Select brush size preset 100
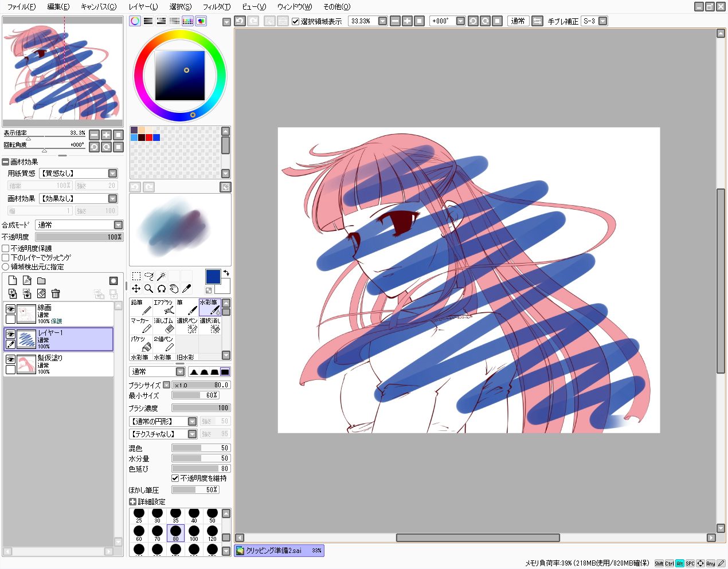This screenshot has width=728, height=569. tap(194, 533)
